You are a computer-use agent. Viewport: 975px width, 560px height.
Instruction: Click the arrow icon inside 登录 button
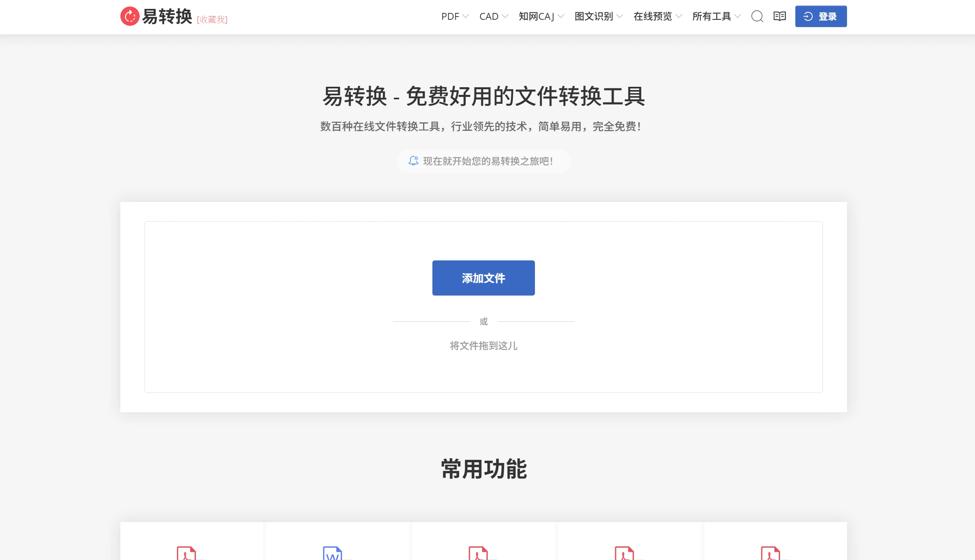coord(808,17)
